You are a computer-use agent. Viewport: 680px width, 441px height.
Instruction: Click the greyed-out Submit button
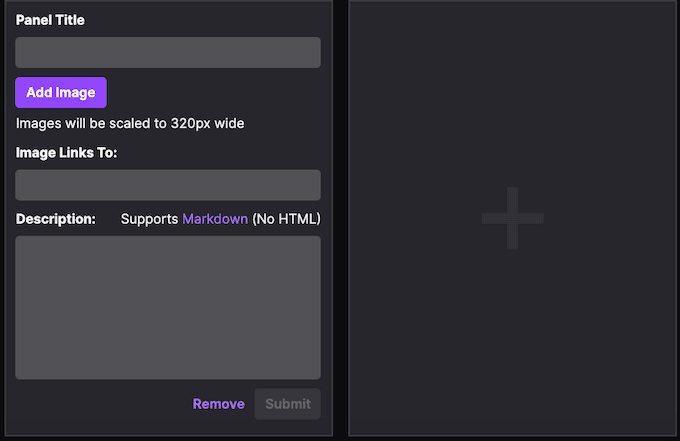pos(288,404)
